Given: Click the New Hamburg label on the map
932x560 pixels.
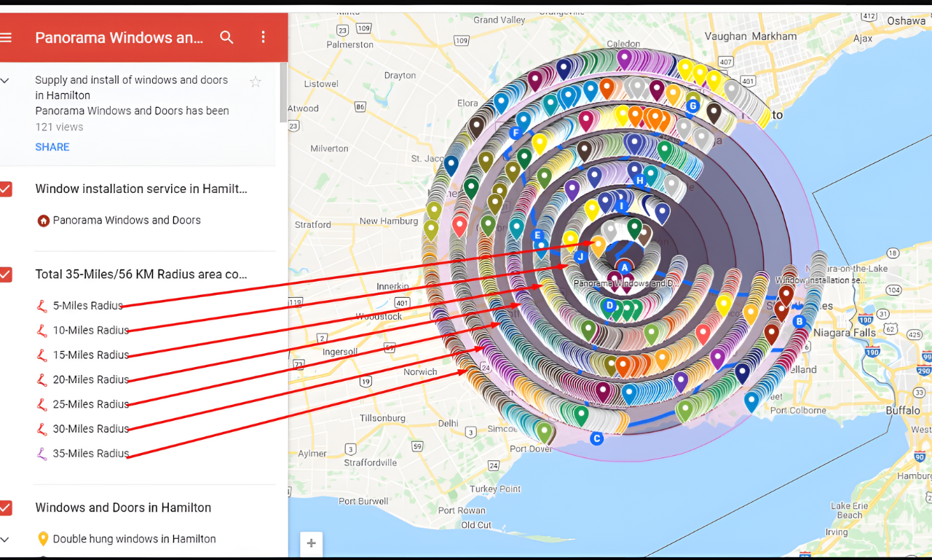Looking at the screenshot, I should point(389,221).
